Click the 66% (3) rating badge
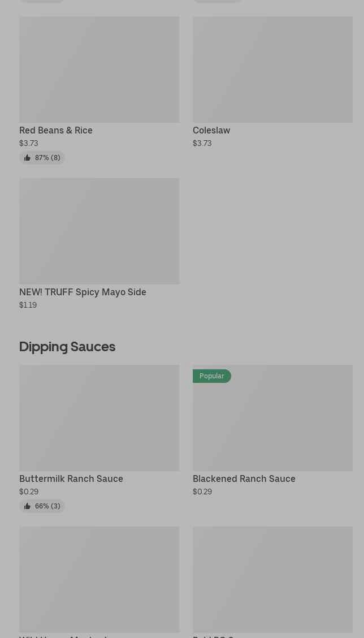 click(x=42, y=506)
